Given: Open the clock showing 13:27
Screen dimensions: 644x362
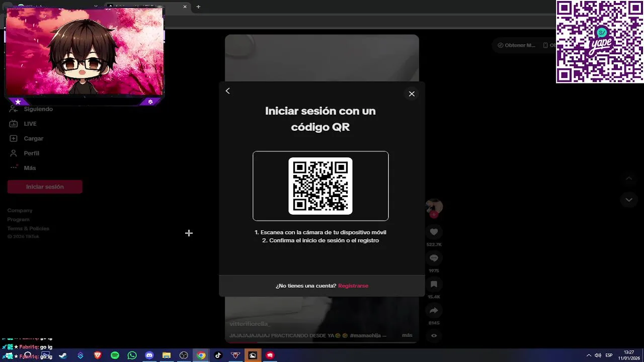Looking at the screenshot, I should point(629,355).
